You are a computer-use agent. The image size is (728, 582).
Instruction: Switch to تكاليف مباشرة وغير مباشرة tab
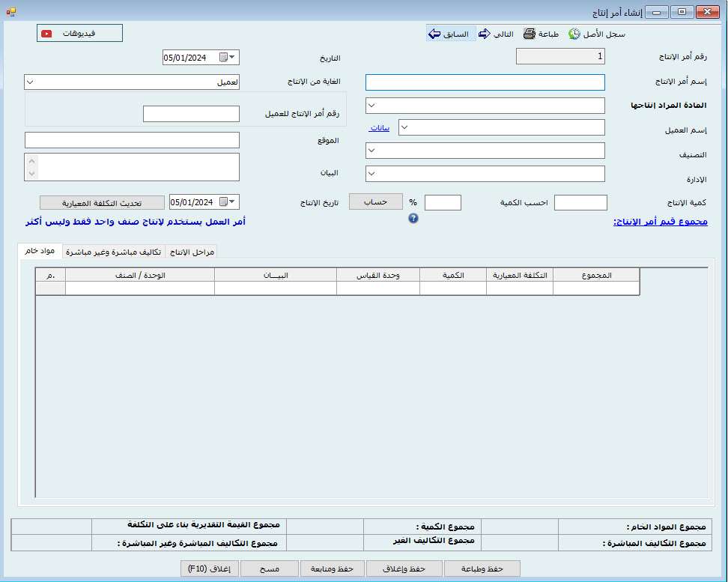(x=113, y=252)
